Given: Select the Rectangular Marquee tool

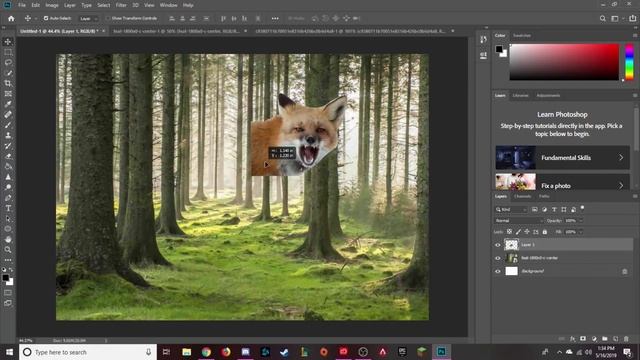Looking at the screenshot, I should [x=8, y=52].
